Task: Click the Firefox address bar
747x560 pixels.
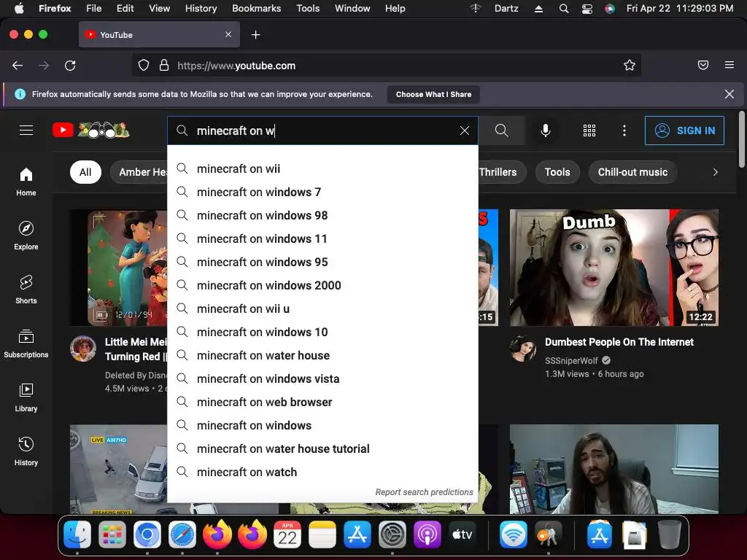Action: tap(386, 65)
